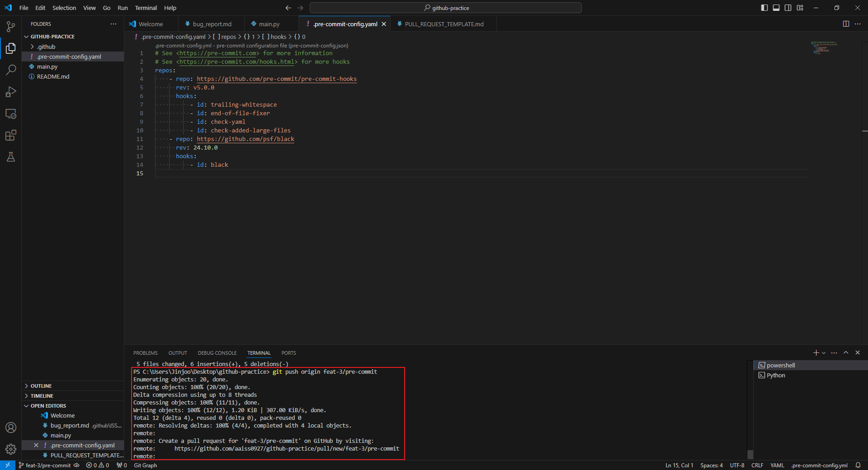Go forward using the right arrow
Screen dimensions: 868x470
pos(300,8)
